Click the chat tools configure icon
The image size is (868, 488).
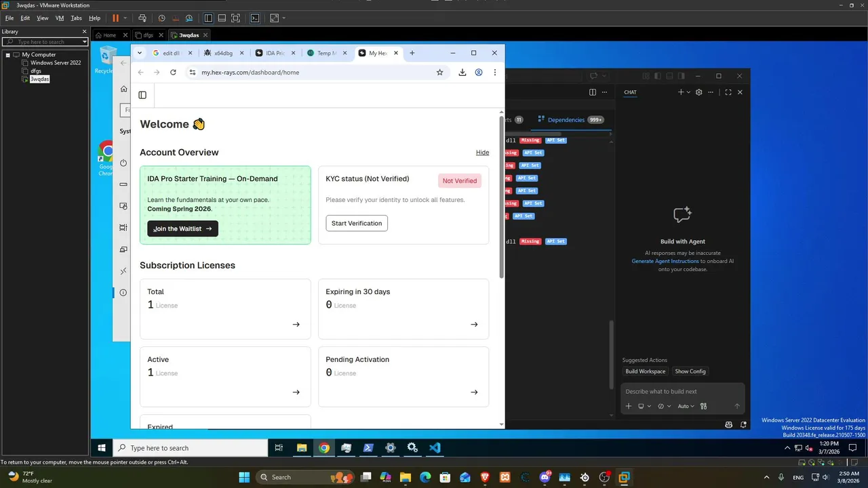click(x=703, y=406)
